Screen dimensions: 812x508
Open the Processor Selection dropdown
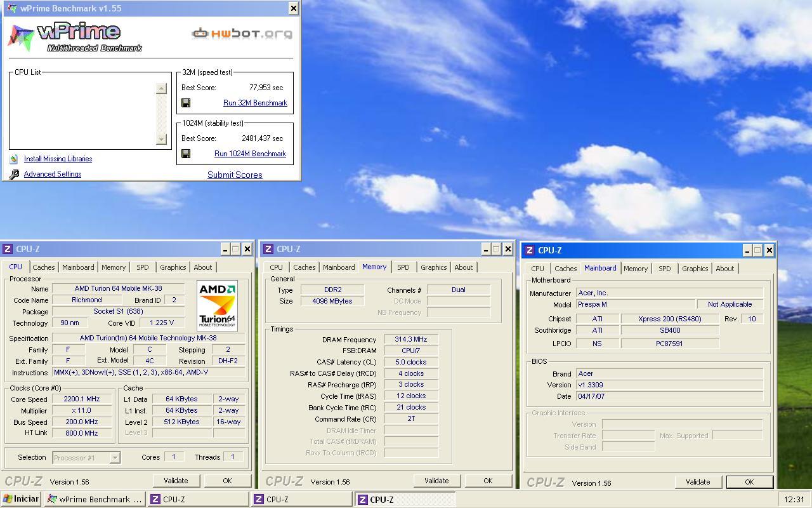click(86, 457)
